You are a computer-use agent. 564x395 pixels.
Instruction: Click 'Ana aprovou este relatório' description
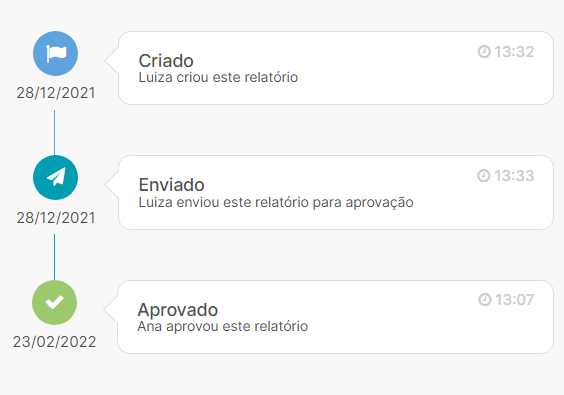point(223,327)
